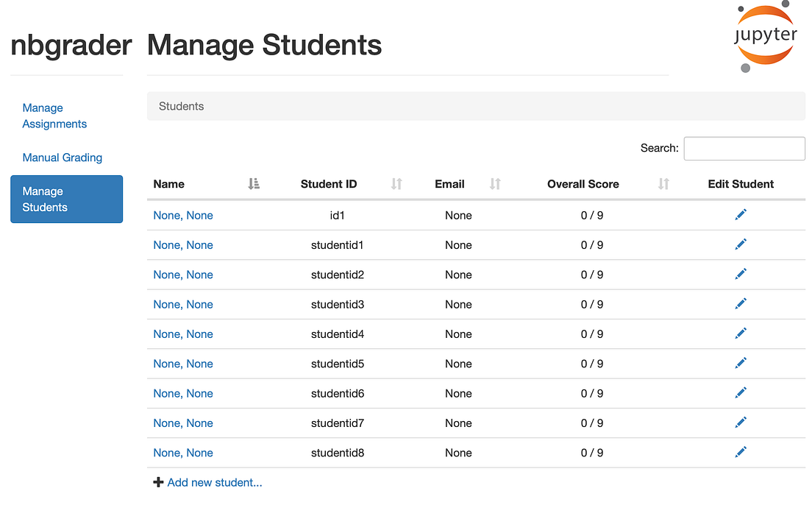Edit studentid8 via its pencil icon

click(x=741, y=451)
